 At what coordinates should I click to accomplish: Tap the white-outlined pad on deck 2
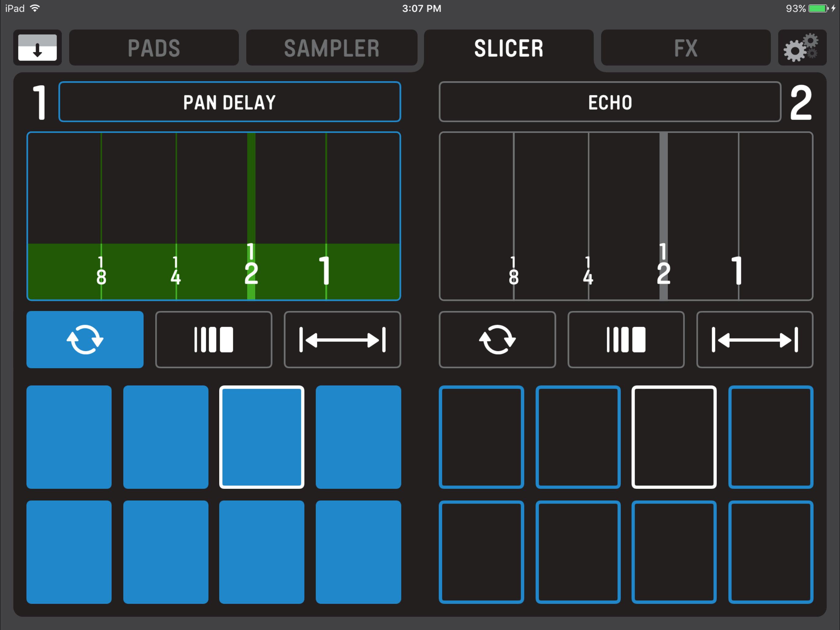[674, 437]
